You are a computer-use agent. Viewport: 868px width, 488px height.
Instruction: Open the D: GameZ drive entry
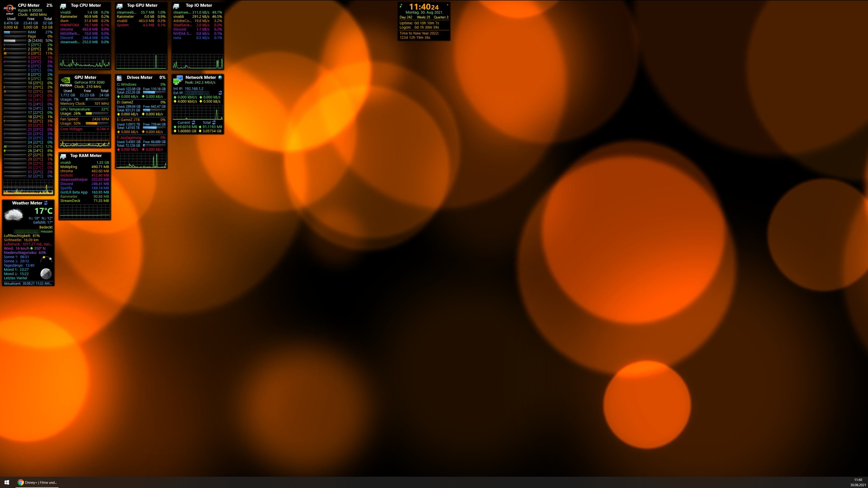point(125,102)
